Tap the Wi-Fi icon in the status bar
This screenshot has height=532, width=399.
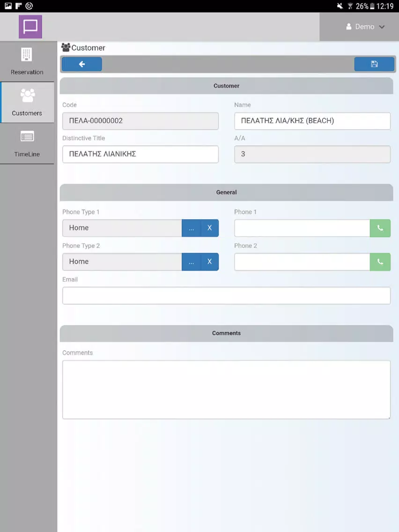point(350,6)
